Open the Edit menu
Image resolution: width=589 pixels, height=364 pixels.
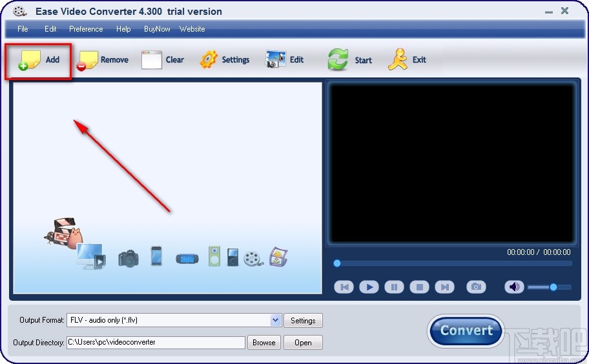click(x=50, y=29)
